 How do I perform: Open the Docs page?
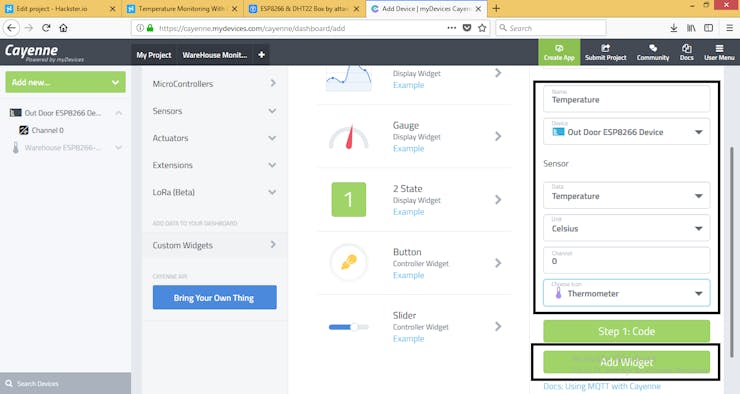pyautogui.click(x=687, y=52)
